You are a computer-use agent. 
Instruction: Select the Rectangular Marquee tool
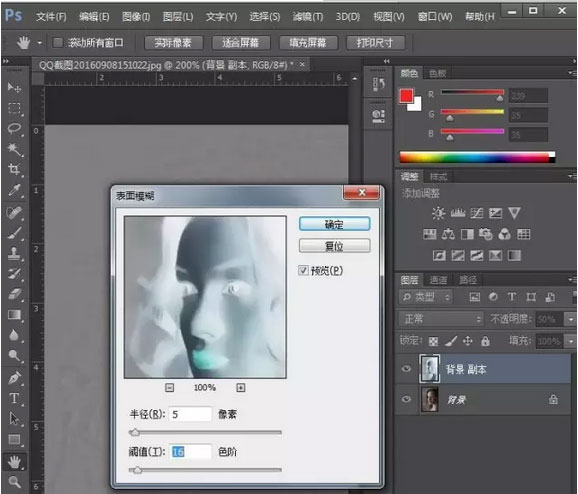coord(14,108)
